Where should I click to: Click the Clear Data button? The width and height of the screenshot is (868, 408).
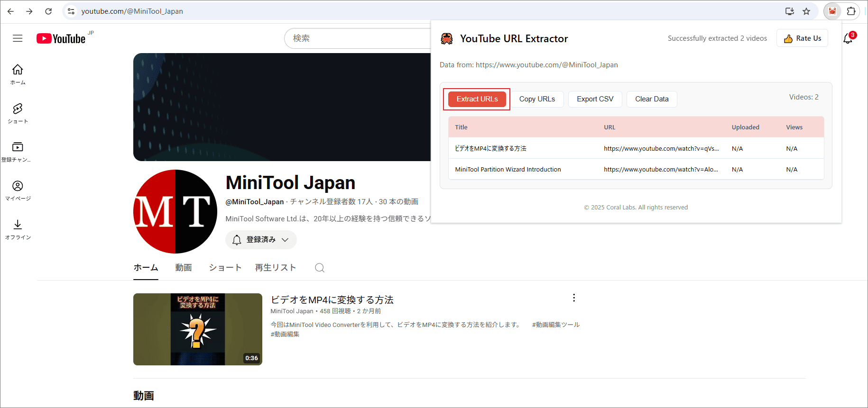(652, 99)
